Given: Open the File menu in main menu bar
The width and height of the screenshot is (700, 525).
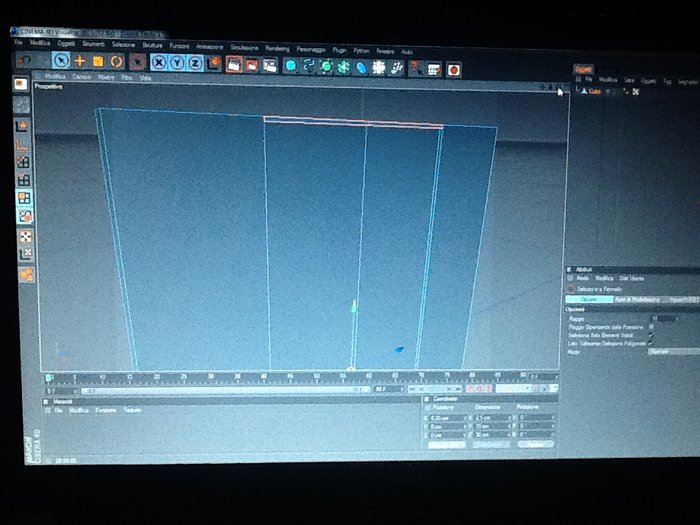Looking at the screenshot, I should coord(18,42).
